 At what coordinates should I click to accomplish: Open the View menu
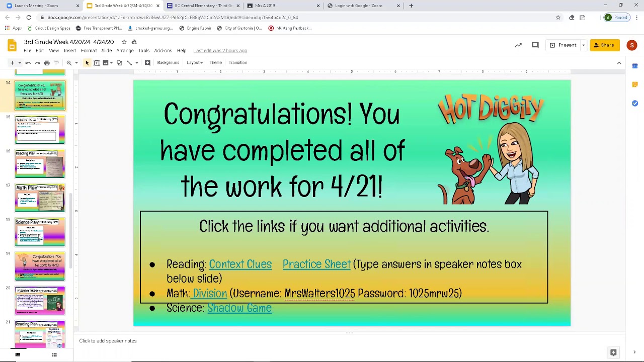[x=54, y=51]
